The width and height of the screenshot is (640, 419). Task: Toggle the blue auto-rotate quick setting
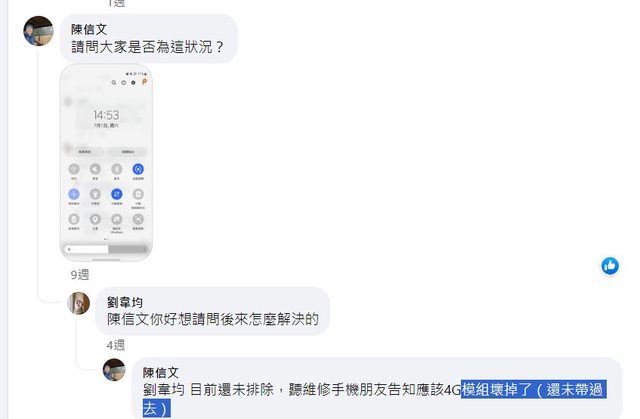coord(138,169)
